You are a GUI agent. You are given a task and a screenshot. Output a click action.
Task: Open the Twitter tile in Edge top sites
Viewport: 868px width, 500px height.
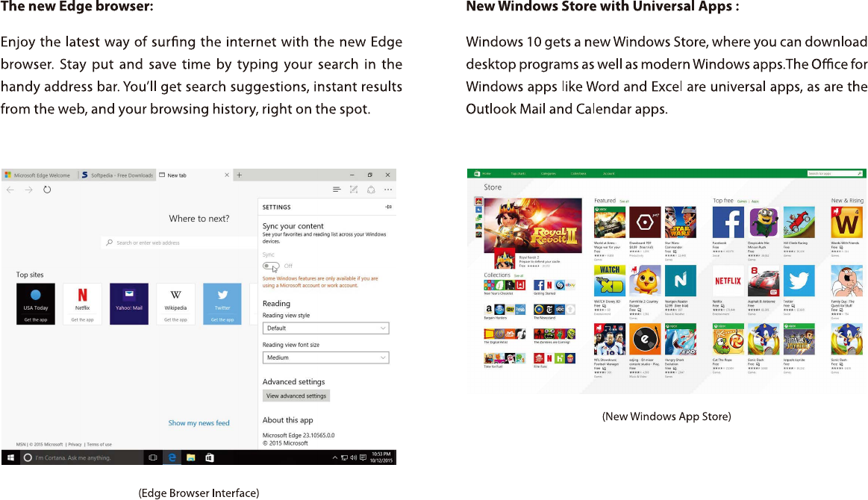(222, 304)
